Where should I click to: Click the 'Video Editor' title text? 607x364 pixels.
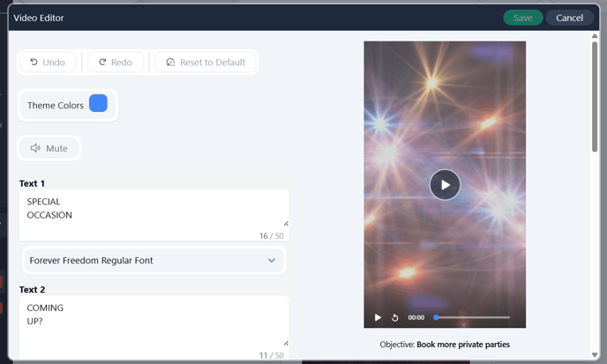tap(39, 18)
